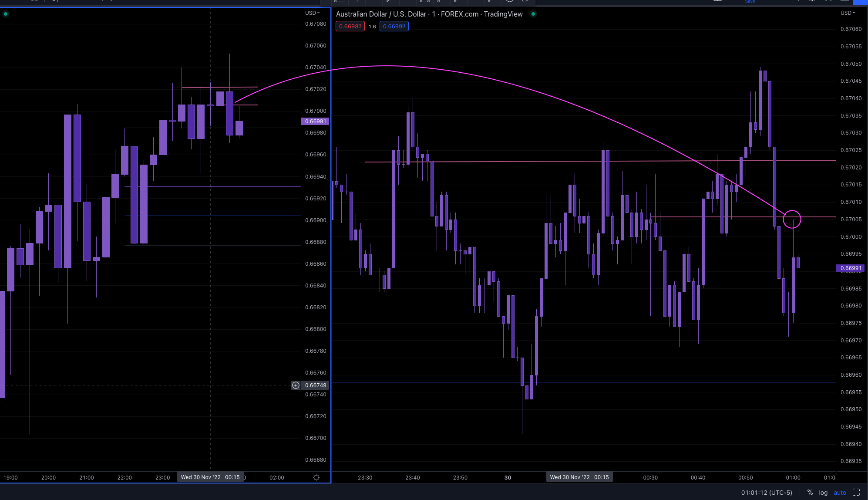Click the Australian Dollar / U.S. Dollar title
Viewport: 868px width, 500px height.
tap(381, 14)
